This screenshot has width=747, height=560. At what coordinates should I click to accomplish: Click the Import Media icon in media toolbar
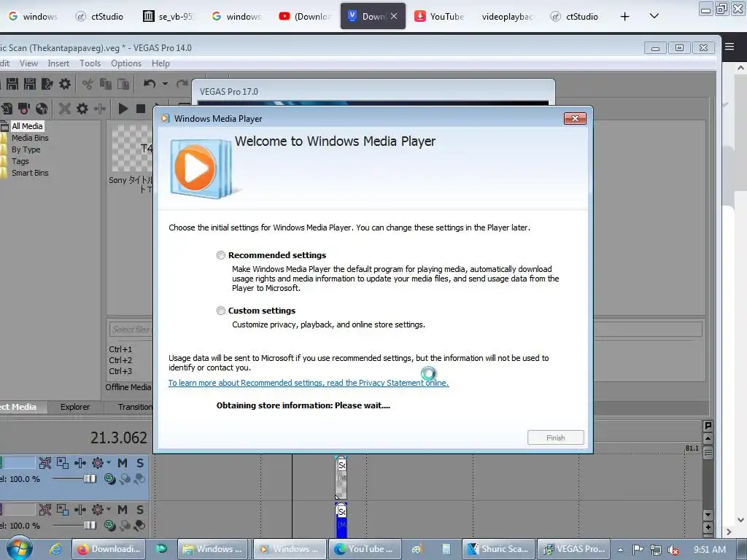coord(7,109)
